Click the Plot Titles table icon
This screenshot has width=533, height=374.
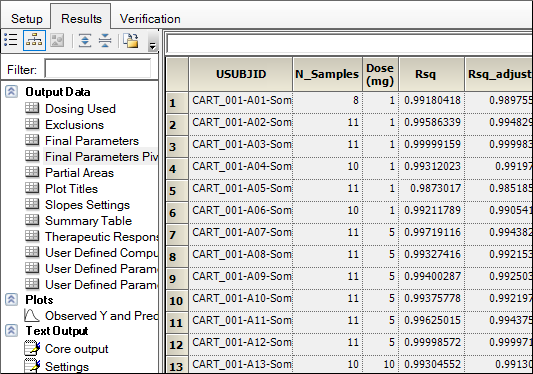(32, 188)
